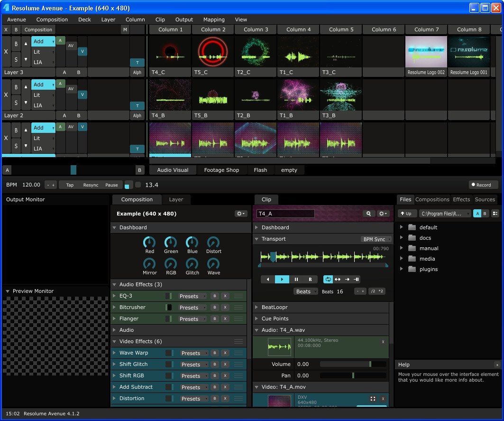Viewport: 504px width, 421px height.
Task: Switch to the Effects tab
Action: 461,199
